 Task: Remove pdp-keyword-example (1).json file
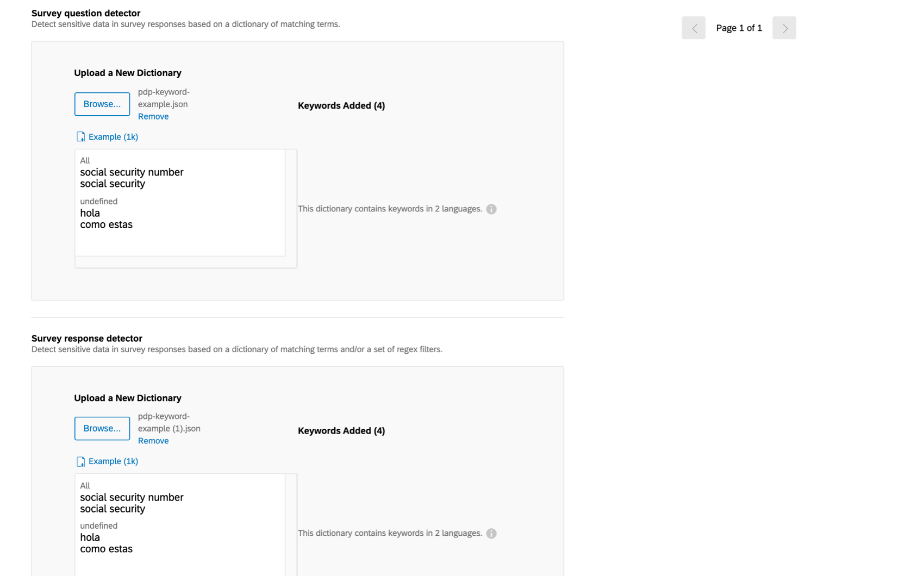(153, 441)
